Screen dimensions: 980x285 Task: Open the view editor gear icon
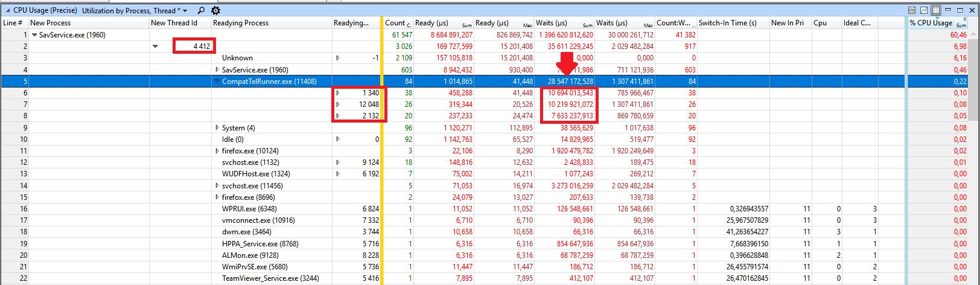215,10
